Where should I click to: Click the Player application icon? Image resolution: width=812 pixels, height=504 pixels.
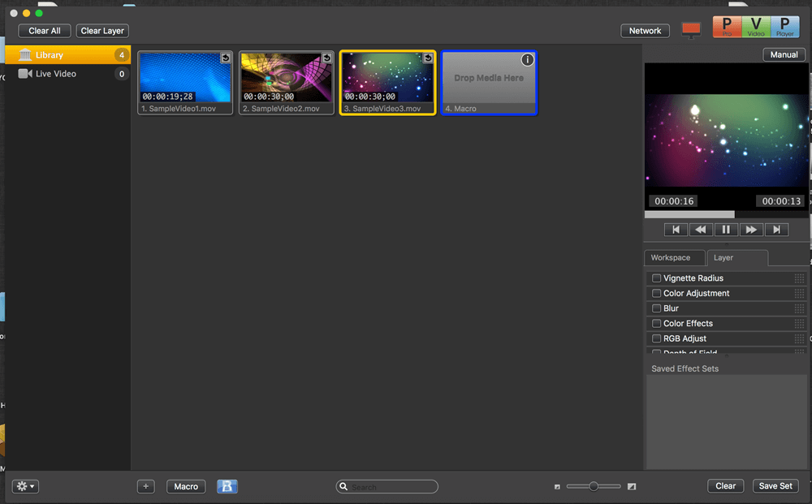(x=785, y=27)
